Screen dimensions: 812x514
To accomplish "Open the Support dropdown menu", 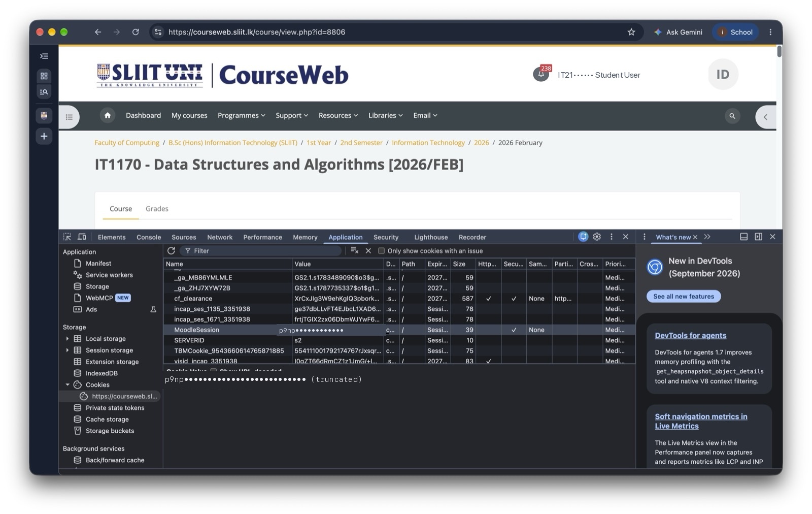I will pos(292,116).
